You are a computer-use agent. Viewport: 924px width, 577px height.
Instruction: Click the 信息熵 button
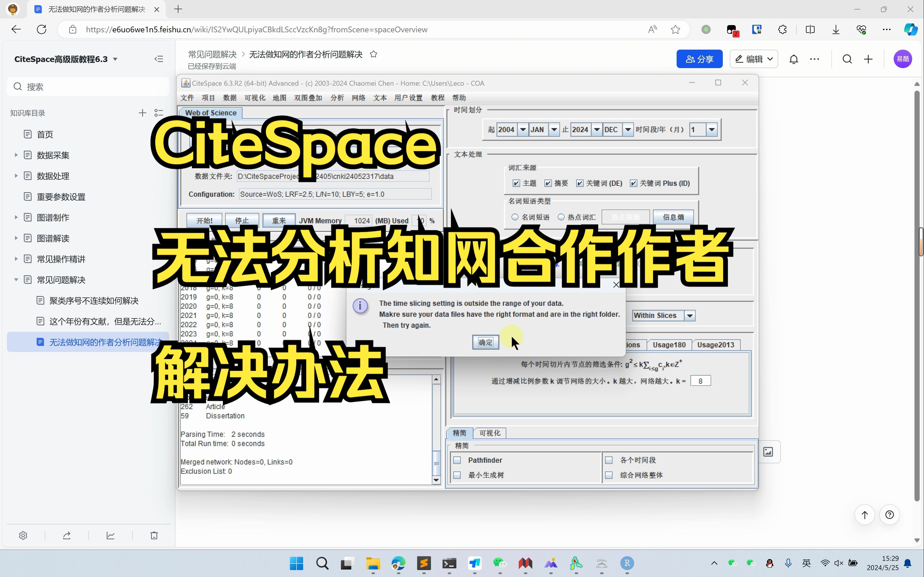[673, 217]
